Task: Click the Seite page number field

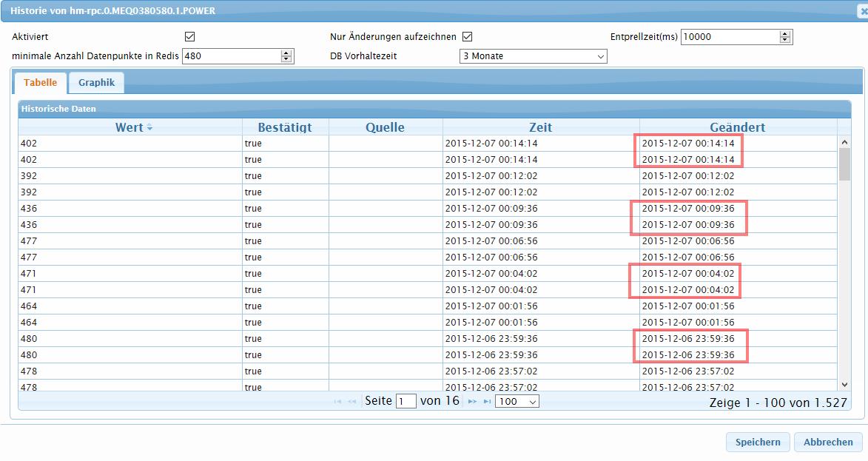Action: tap(406, 402)
